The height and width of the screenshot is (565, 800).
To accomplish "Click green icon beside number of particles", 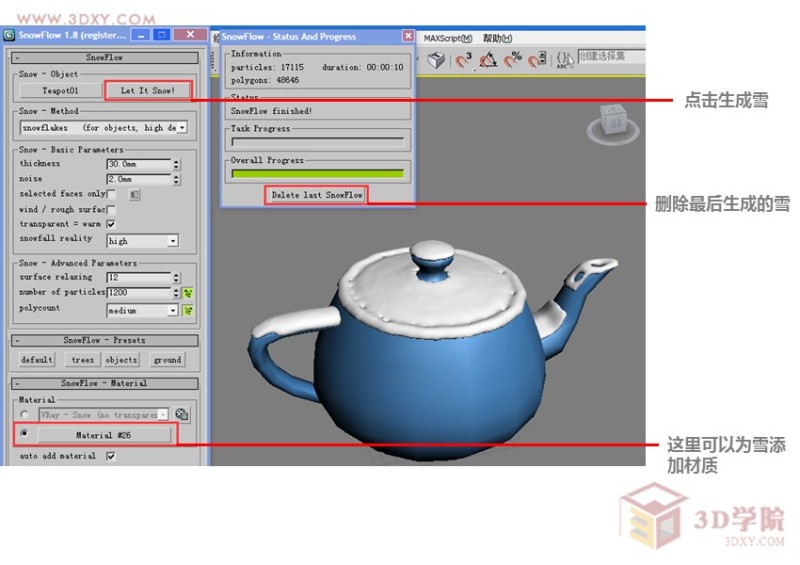I will pos(188,293).
